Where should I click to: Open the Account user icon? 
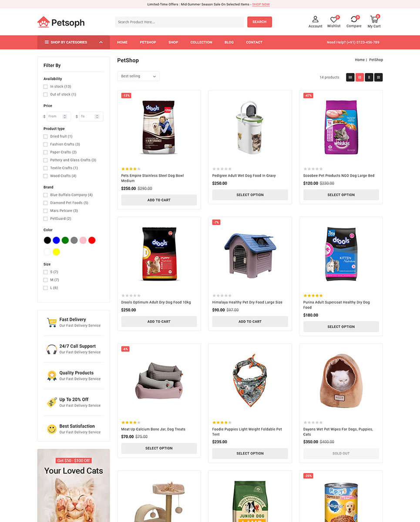[x=315, y=19]
